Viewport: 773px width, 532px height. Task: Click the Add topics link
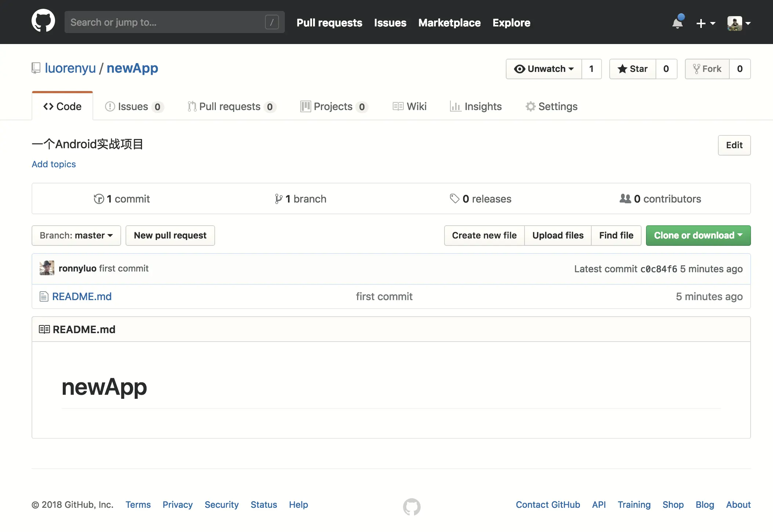(x=54, y=164)
